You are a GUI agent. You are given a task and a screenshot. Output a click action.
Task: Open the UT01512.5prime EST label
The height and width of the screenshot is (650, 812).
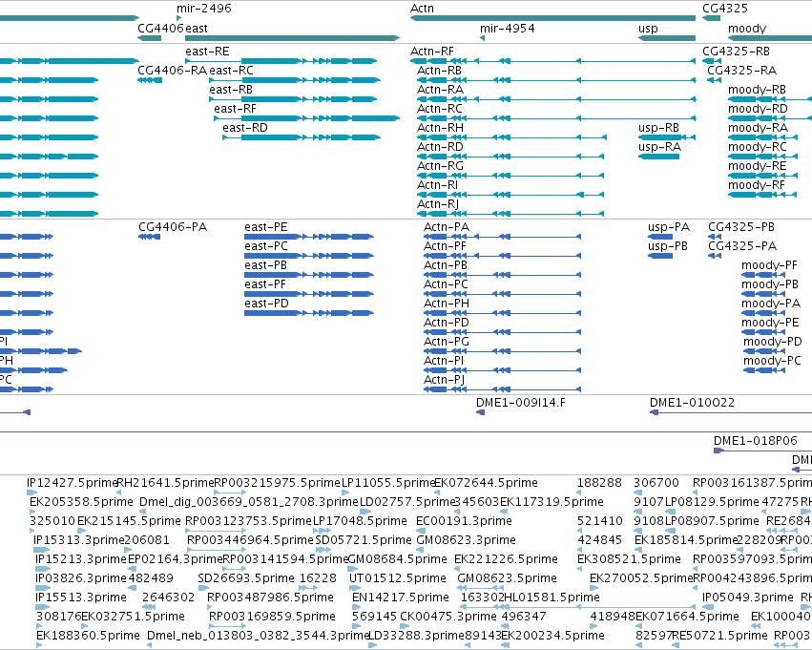(x=398, y=578)
